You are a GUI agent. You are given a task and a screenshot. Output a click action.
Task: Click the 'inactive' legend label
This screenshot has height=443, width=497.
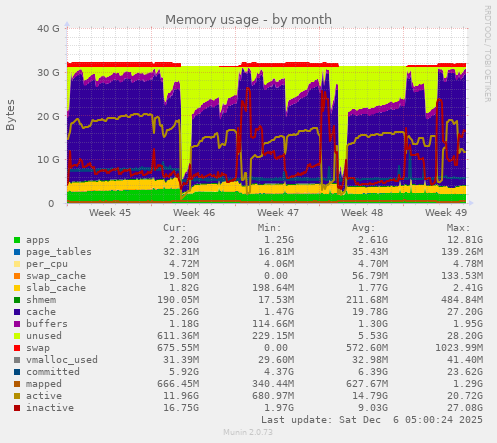50,408
